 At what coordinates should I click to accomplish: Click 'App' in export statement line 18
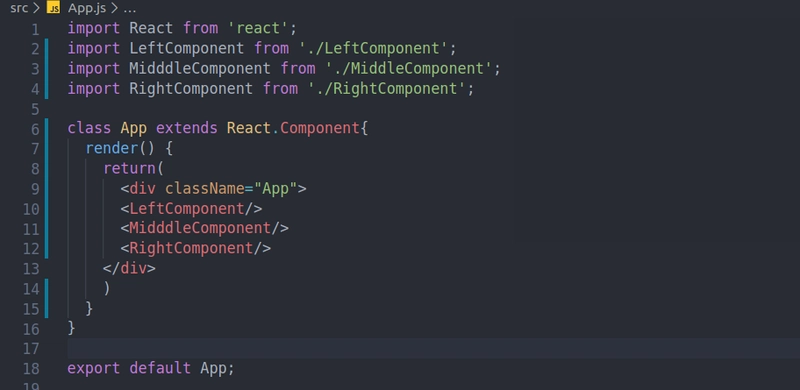click(x=213, y=368)
